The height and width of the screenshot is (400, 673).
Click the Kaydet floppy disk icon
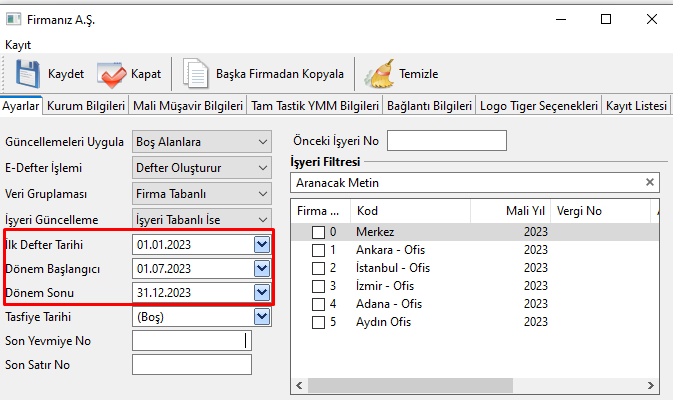coord(26,74)
